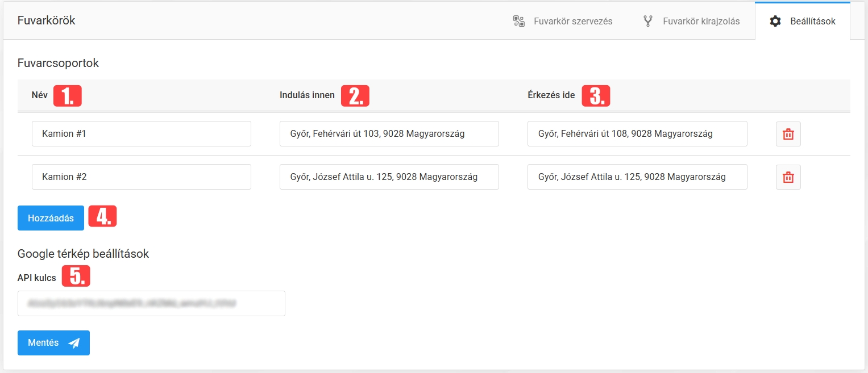The image size is (868, 373).
Task: Click Kamion #2 arrival address field
Action: [x=637, y=177]
